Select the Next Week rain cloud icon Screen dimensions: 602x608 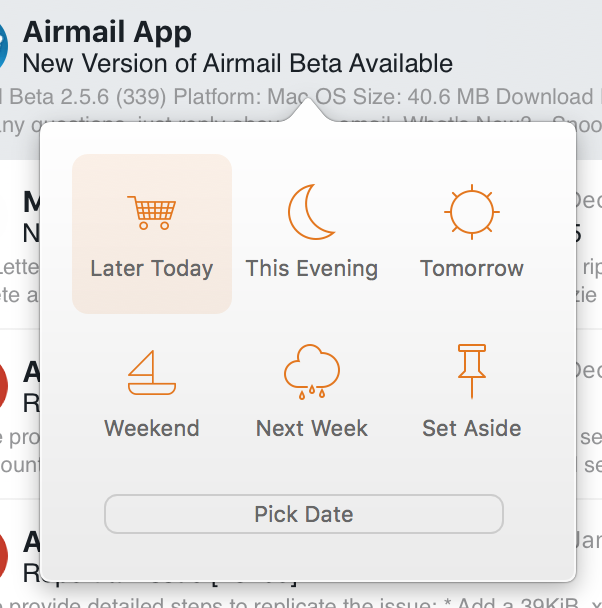tap(312, 371)
